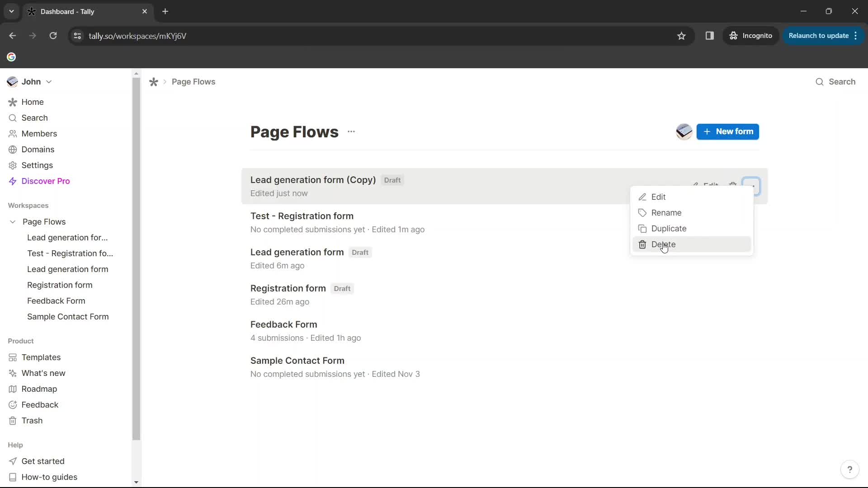The height and width of the screenshot is (488, 868).
Task: Select Edit from the context menu
Action: (659, 197)
